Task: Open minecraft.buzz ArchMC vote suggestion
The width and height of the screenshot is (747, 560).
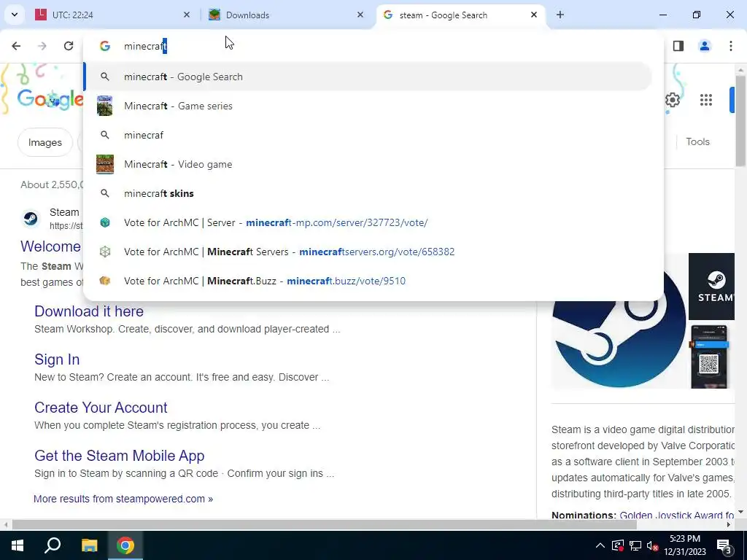Action: [368, 281]
